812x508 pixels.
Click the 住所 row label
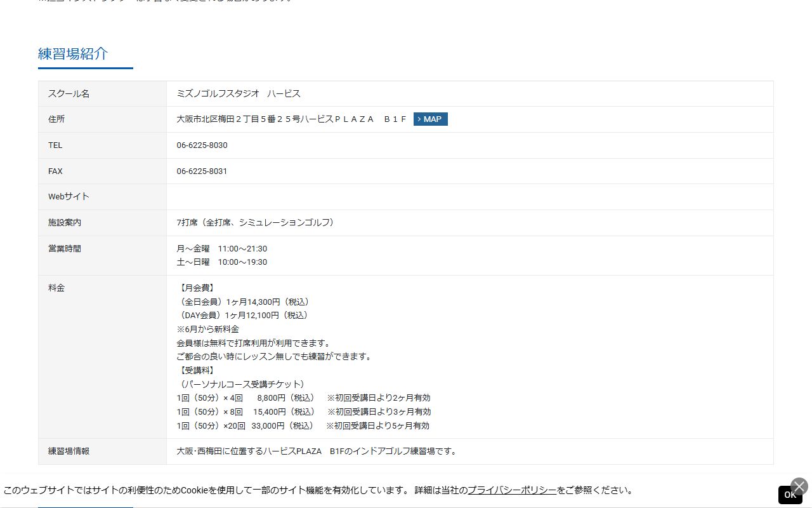tap(56, 119)
